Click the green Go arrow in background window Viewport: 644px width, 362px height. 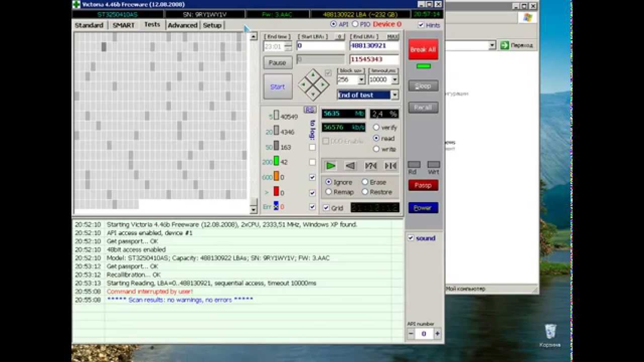pyautogui.click(x=505, y=45)
